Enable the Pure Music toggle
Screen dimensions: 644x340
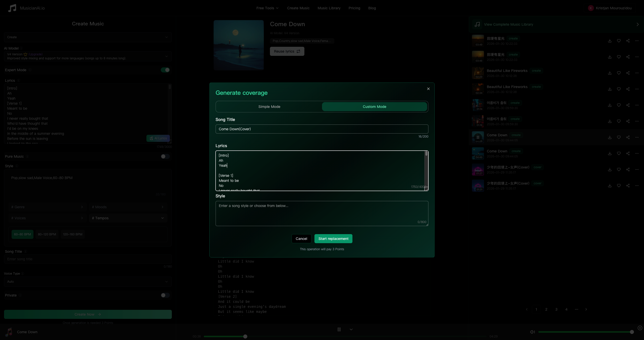(x=165, y=156)
